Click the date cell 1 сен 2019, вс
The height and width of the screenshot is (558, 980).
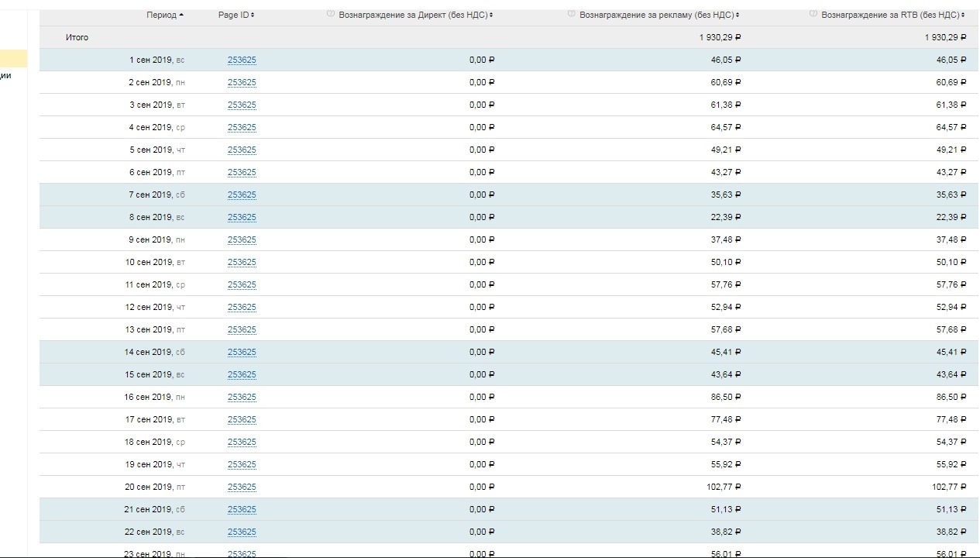click(157, 60)
